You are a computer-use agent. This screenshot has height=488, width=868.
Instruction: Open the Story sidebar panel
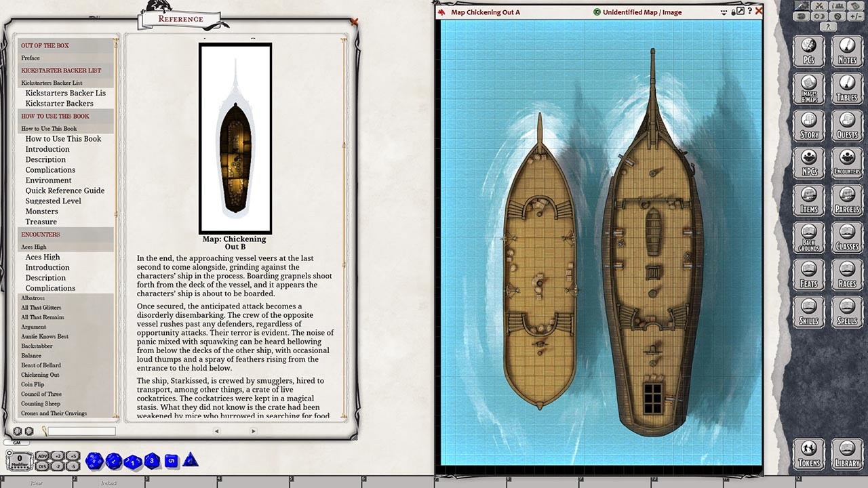point(808,126)
